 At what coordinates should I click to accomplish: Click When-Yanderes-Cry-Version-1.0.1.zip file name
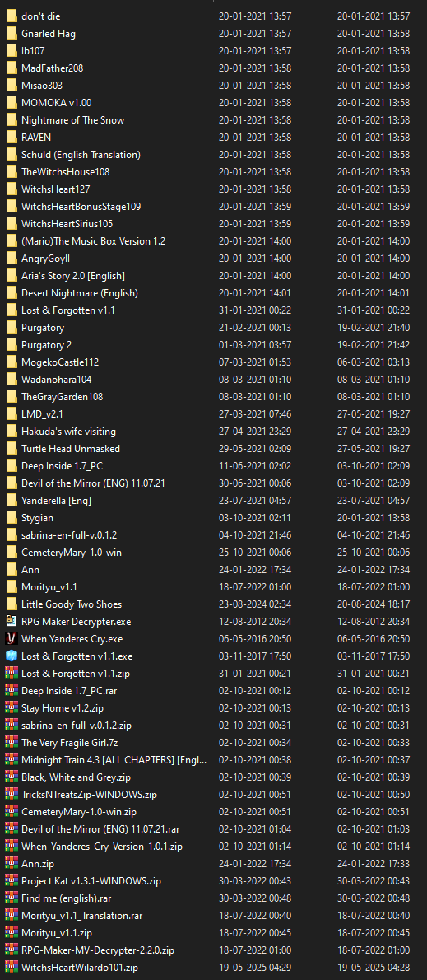tap(102, 847)
